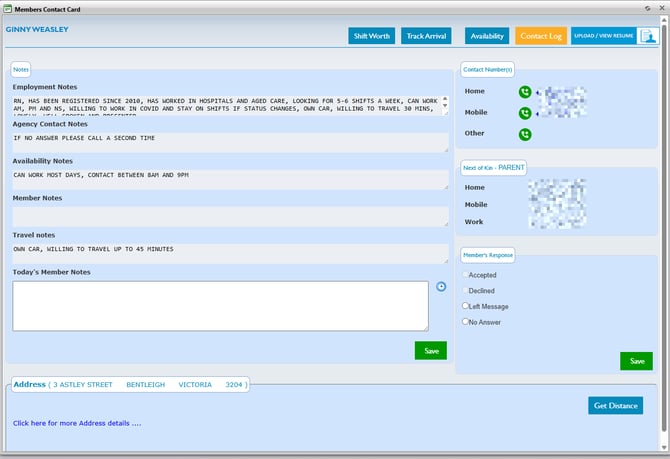Click the window restore icon in title bar
Image resolution: width=670 pixels, height=459 pixels.
pos(648,6)
